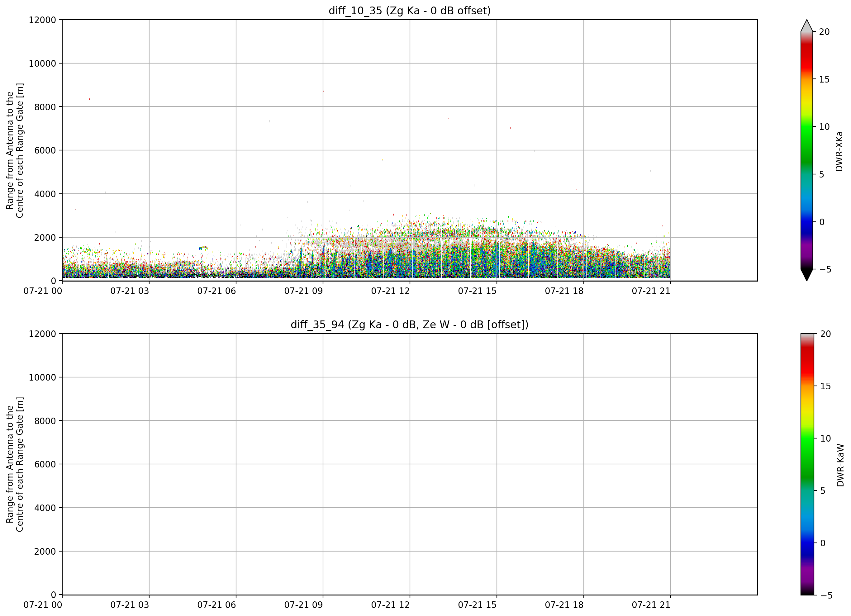Image resolution: width=851 pixels, height=616 pixels.
Task: Click the '8000' y tick in the diff_35_94 plot
Action: [45, 421]
